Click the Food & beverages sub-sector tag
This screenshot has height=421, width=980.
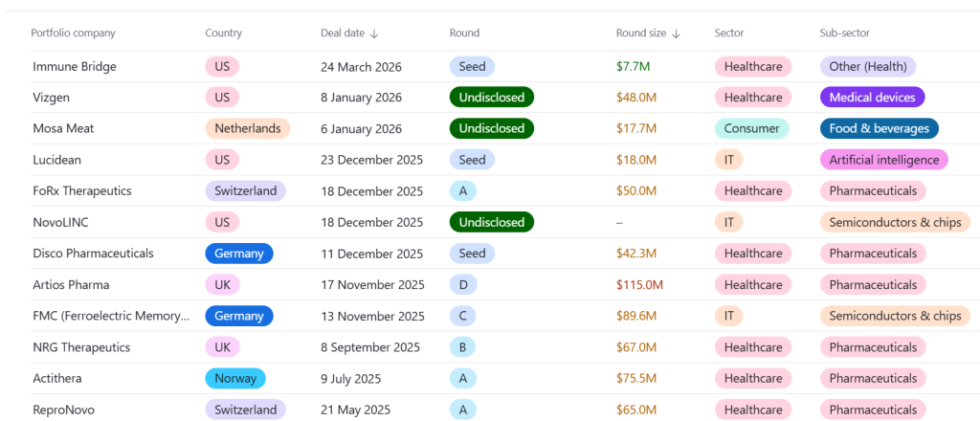pyautogui.click(x=879, y=128)
